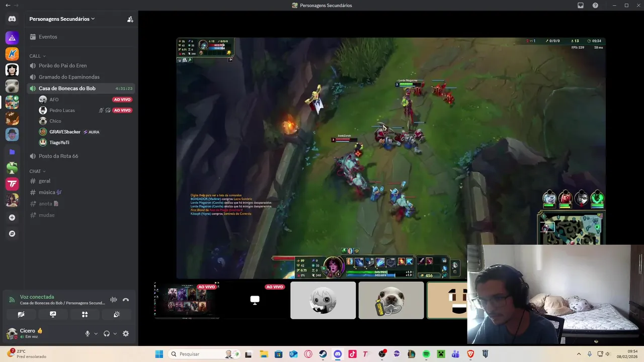Watch AFO's live stream badge
This screenshot has width=644, height=362.
pos(122,100)
